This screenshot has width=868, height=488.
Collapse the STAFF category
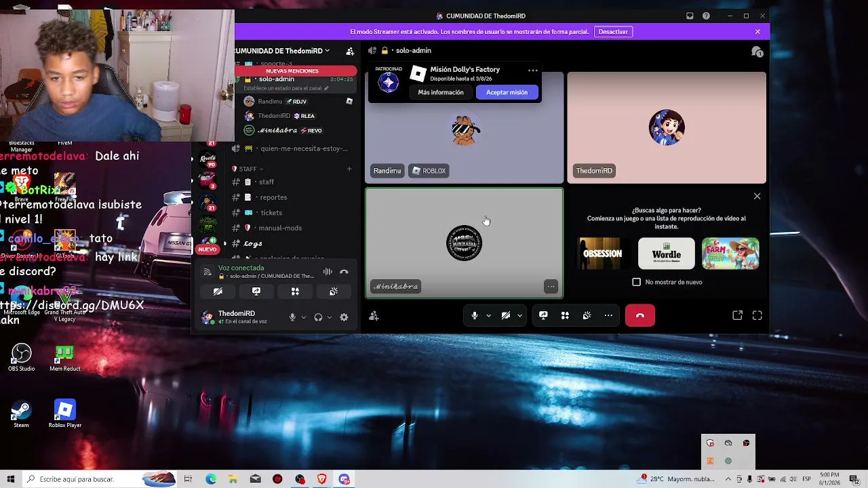click(248, 169)
